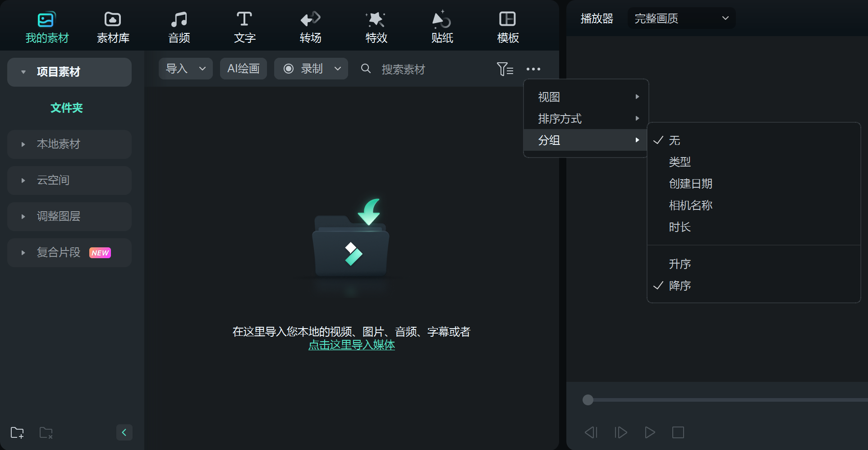Keep 降序 selected in sort menu

(680, 285)
